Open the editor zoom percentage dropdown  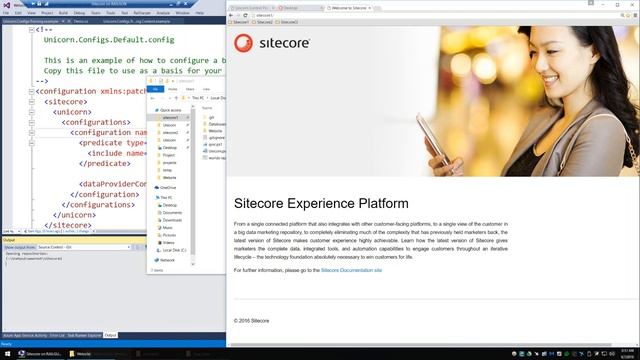pos(12,231)
